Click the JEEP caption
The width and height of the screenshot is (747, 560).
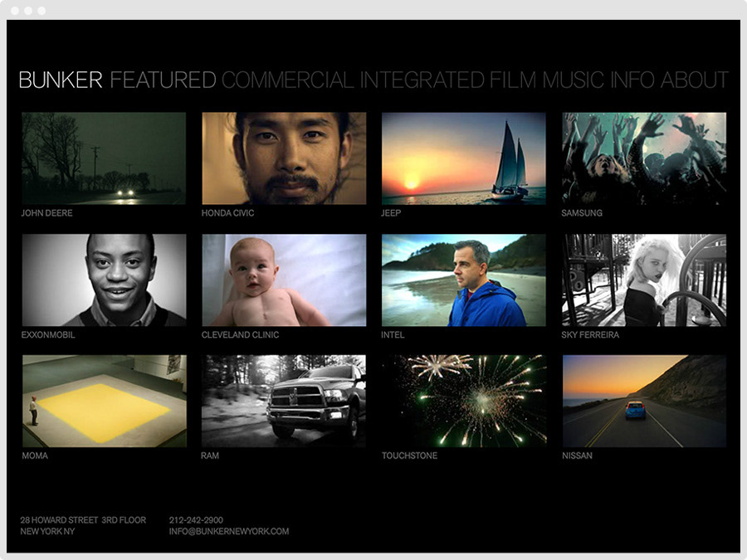point(391,213)
